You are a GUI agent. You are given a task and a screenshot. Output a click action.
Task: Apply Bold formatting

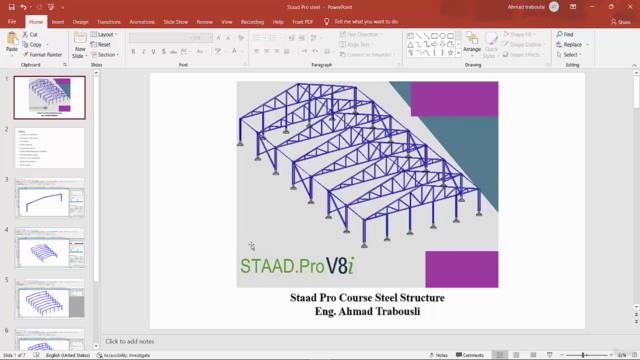133,51
